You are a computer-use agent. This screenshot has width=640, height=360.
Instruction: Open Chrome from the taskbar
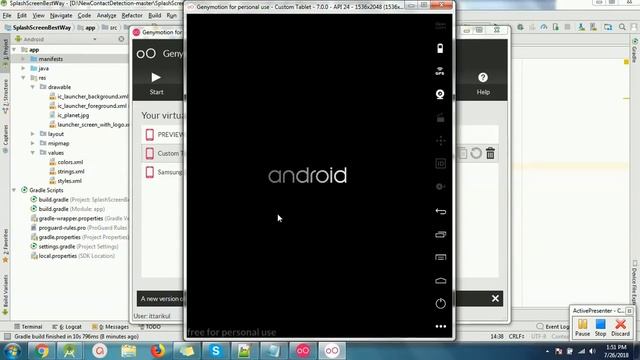point(41,351)
